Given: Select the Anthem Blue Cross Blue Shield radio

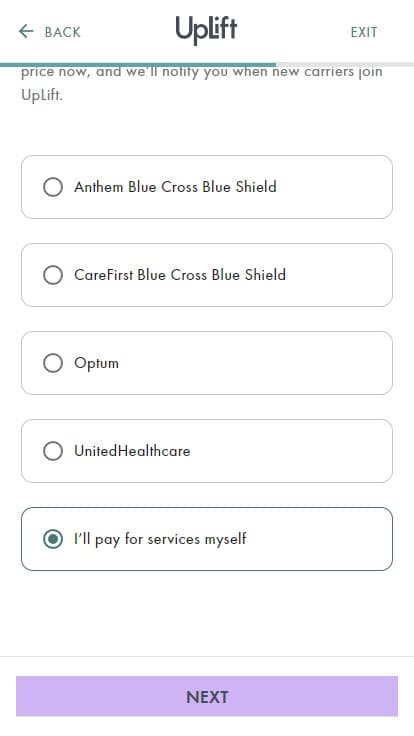Looking at the screenshot, I should tap(53, 187).
